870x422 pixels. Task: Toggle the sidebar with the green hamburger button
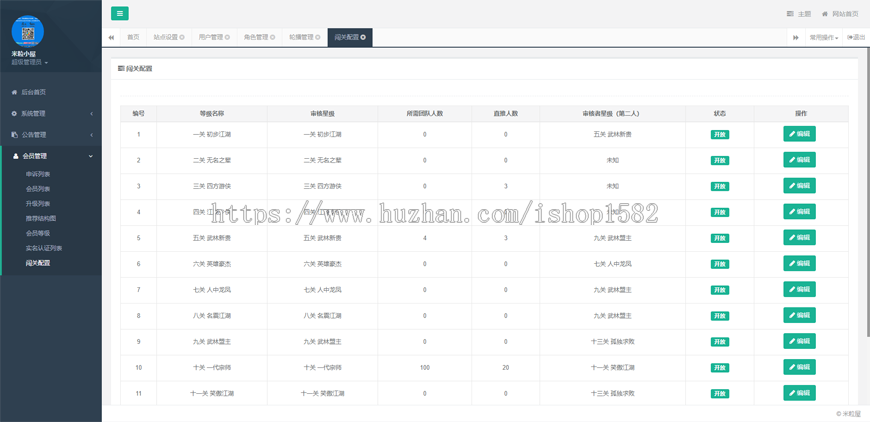pyautogui.click(x=119, y=14)
